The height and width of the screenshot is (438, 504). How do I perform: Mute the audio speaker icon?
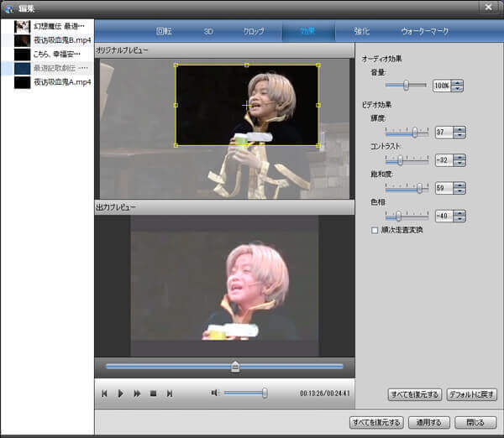click(215, 393)
